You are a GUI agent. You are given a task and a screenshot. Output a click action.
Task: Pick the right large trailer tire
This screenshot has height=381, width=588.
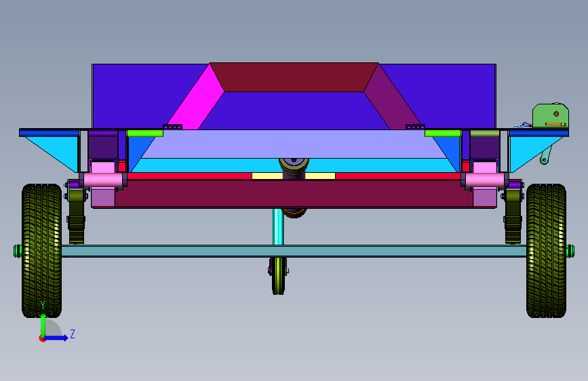coord(546,251)
